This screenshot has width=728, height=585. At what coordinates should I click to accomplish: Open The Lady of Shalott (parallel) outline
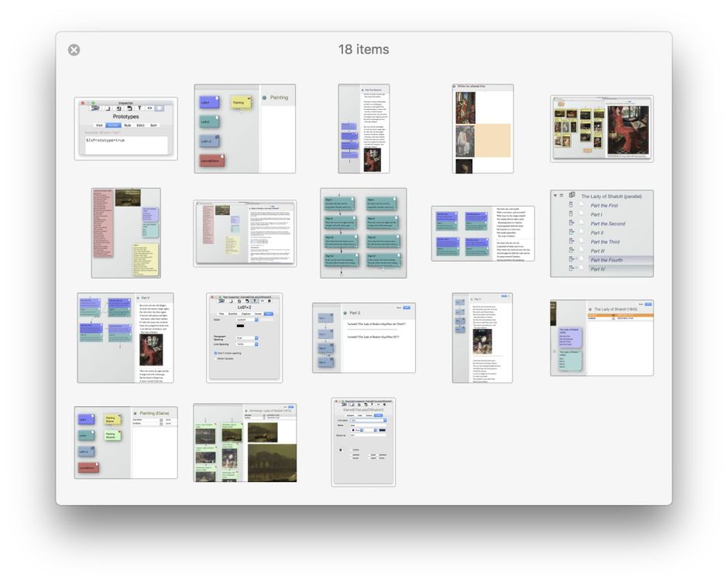click(602, 233)
